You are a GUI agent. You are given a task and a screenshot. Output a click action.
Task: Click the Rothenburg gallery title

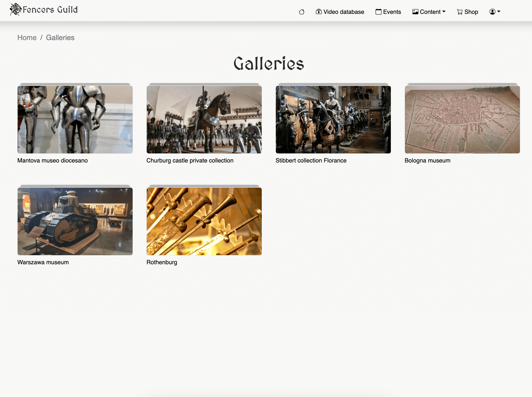click(162, 262)
